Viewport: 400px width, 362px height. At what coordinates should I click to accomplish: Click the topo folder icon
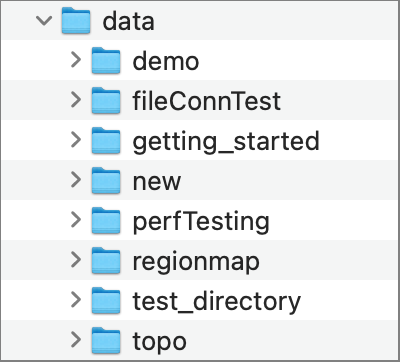pyautogui.click(x=106, y=341)
